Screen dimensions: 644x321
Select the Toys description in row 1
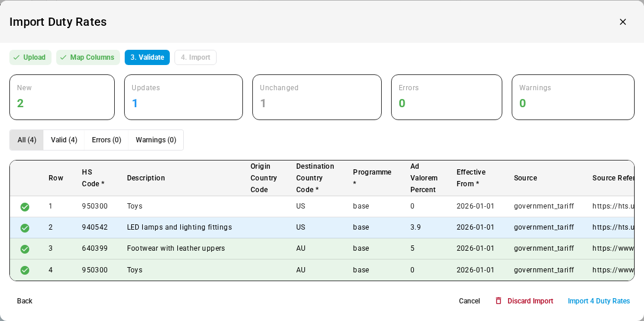[x=135, y=206]
